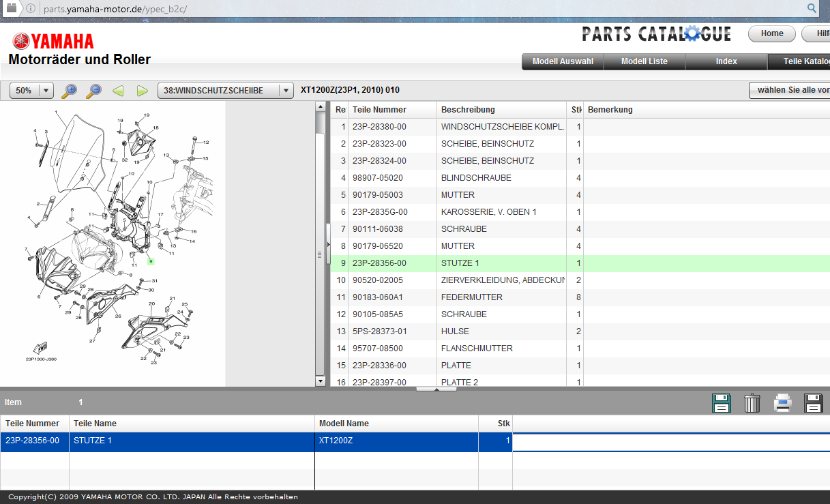
Task: Select the Modell Auswahl tab
Action: click(563, 61)
